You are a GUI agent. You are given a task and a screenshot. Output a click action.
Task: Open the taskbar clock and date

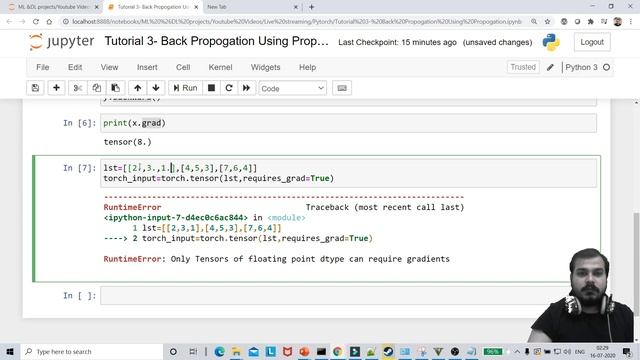tap(602, 351)
